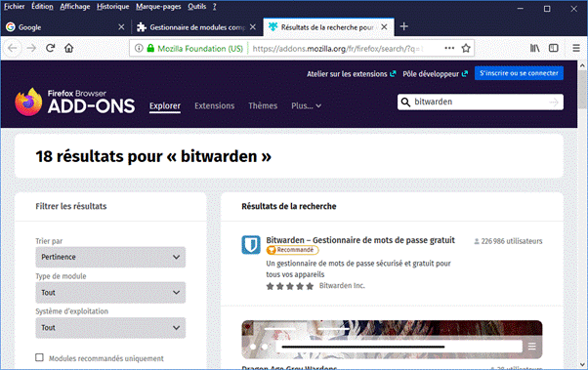Go forward with the forward arrow

pos(31,48)
